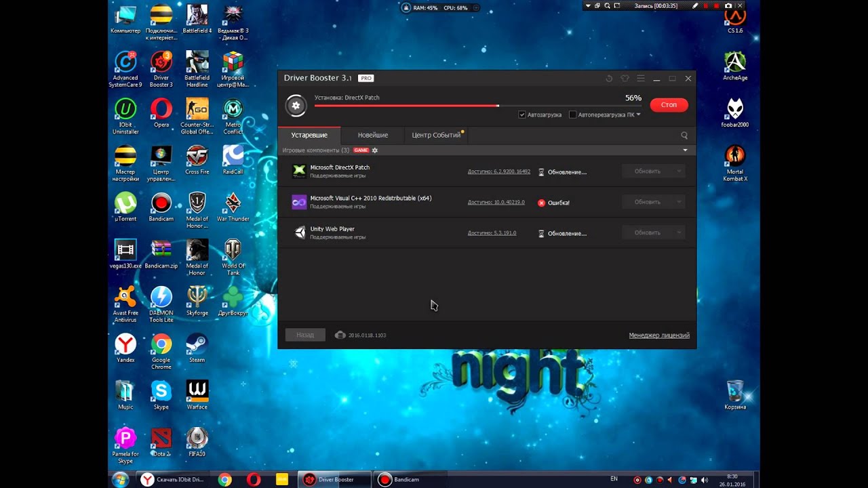
Task: Click the pencil draw icon in recording toolbar
Action: pos(695,5)
